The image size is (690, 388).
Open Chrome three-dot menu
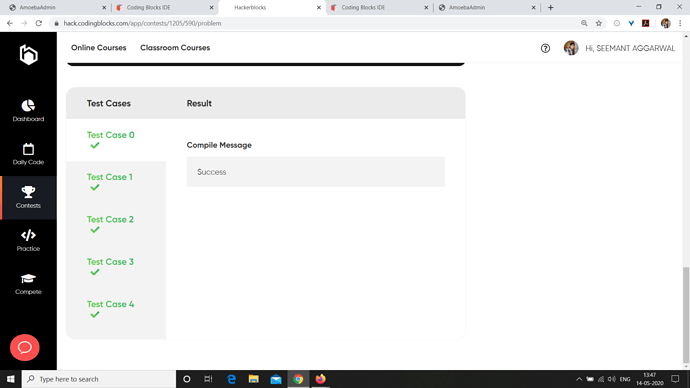pyautogui.click(x=680, y=23)
